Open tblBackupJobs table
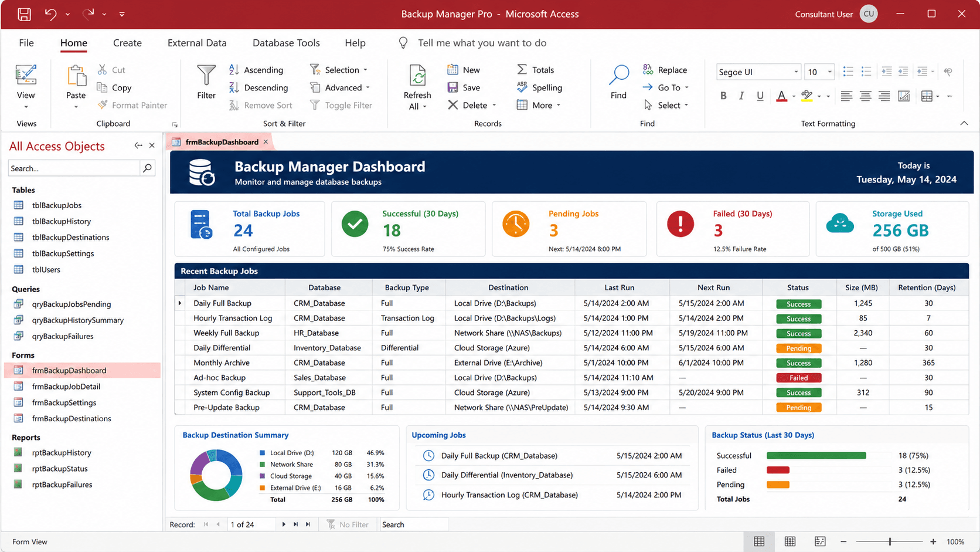The width and height of the screenshot is (980, 552). 57,205
